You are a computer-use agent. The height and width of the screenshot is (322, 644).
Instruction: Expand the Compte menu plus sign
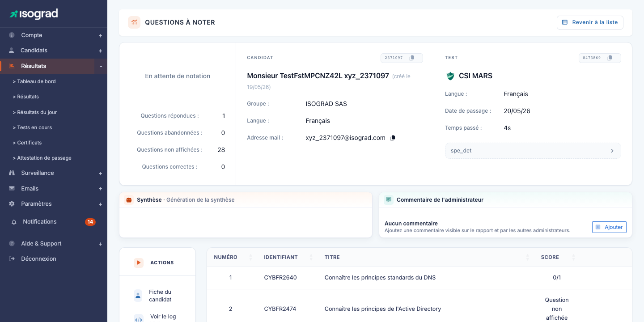(x=100, y=36)
